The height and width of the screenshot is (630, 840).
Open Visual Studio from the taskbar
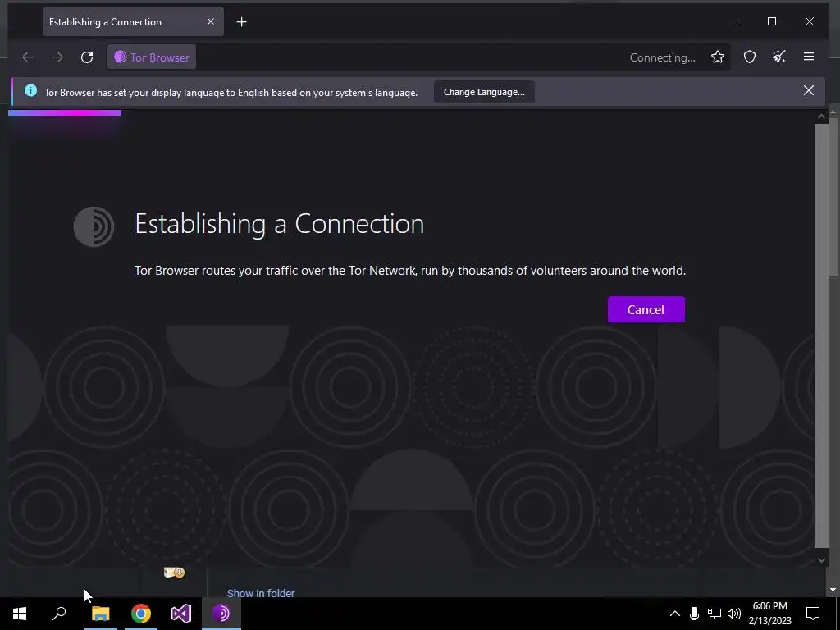181,614
